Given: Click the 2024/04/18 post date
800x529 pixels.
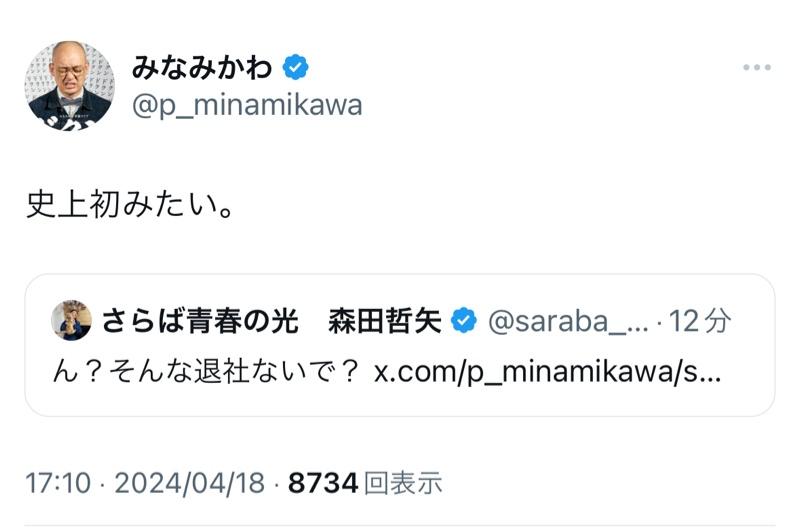Looking at the screenshot, I should [x=189, y=483].
